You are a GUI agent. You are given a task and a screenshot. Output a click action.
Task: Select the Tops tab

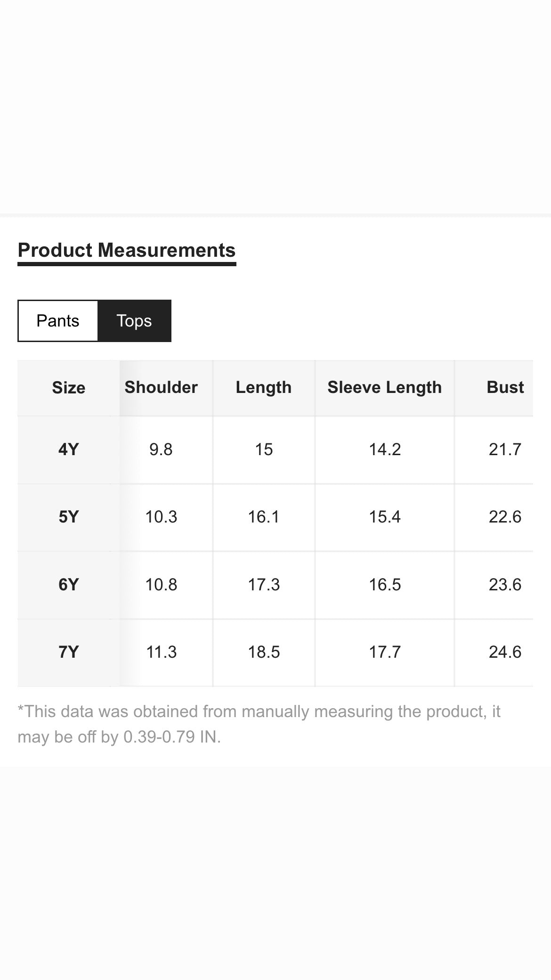point(134,321)
